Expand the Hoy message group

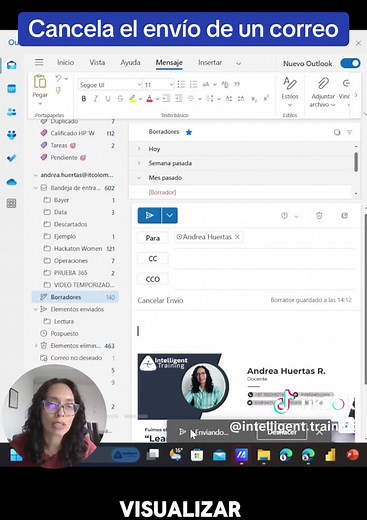pos(139,149)
